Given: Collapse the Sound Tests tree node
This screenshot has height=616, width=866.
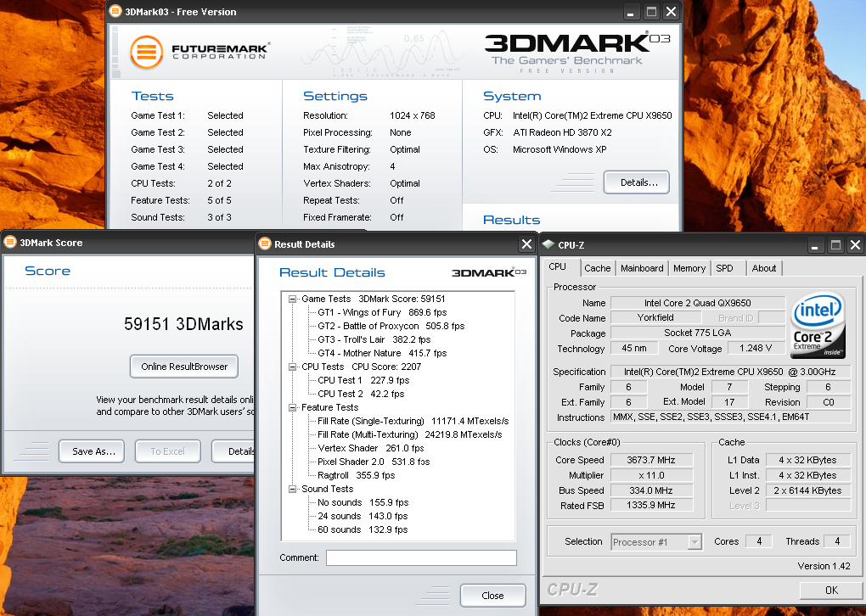Looking at the screenshot, I should click(292, 489).
